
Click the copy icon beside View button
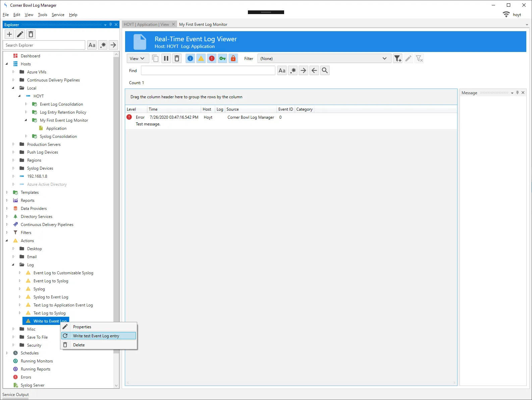tap(155, 59)
